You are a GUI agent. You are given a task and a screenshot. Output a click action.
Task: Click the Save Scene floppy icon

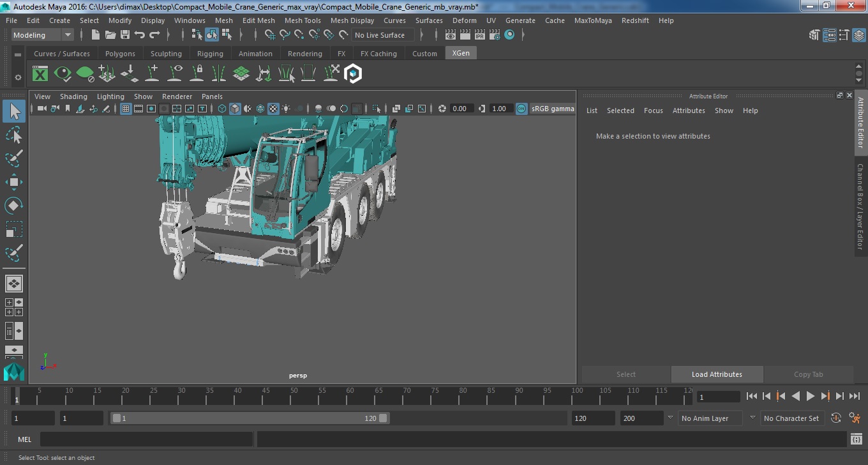click(x=125, y=35)
